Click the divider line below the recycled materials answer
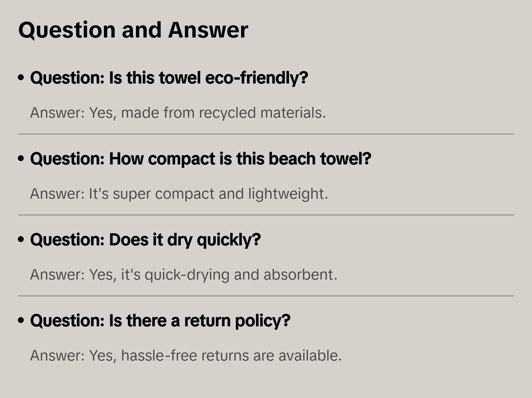 pos(266,134)
